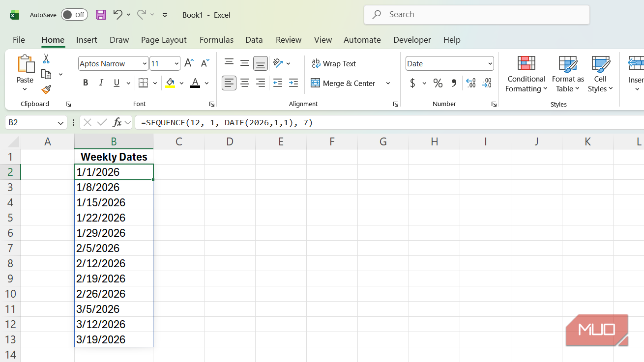Screen dimensions: 644x362
Task: Select the Format Painter brush
Action: point(46,89)
